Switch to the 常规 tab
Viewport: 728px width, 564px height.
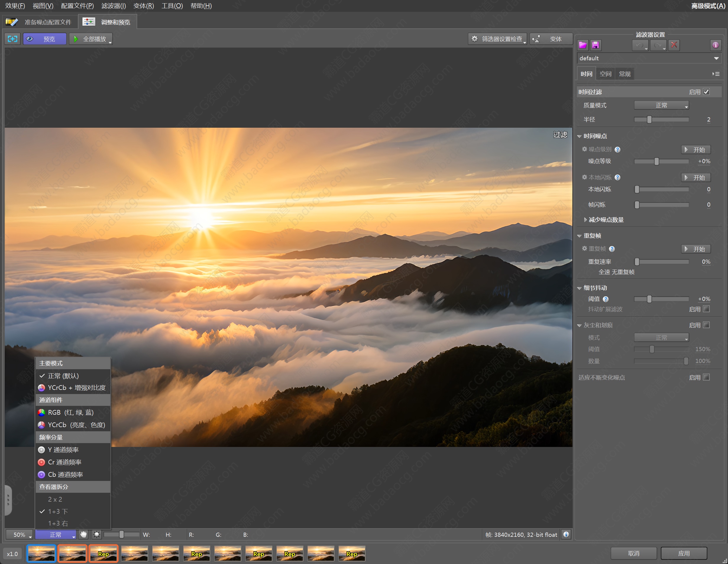pyautogui.click(x=625, y=74)
